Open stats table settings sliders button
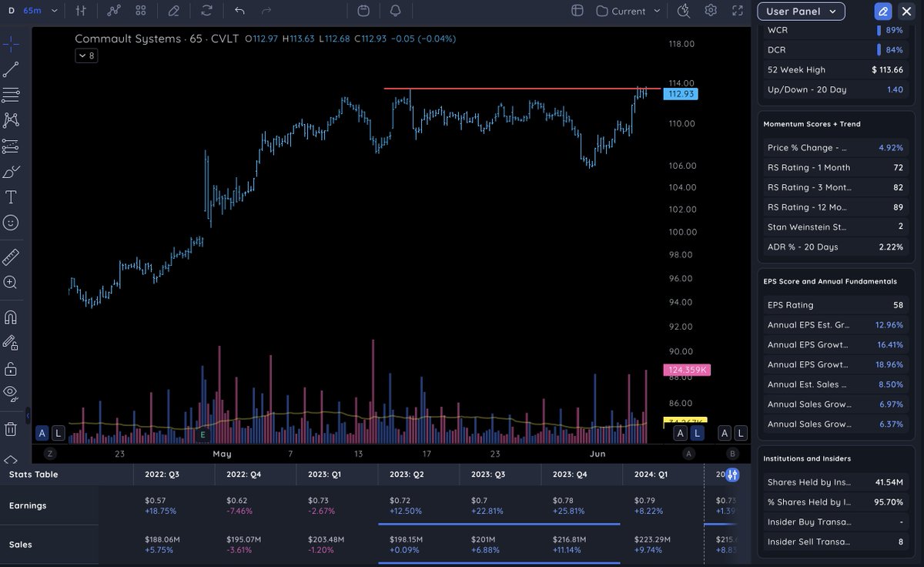 [732, 475]
